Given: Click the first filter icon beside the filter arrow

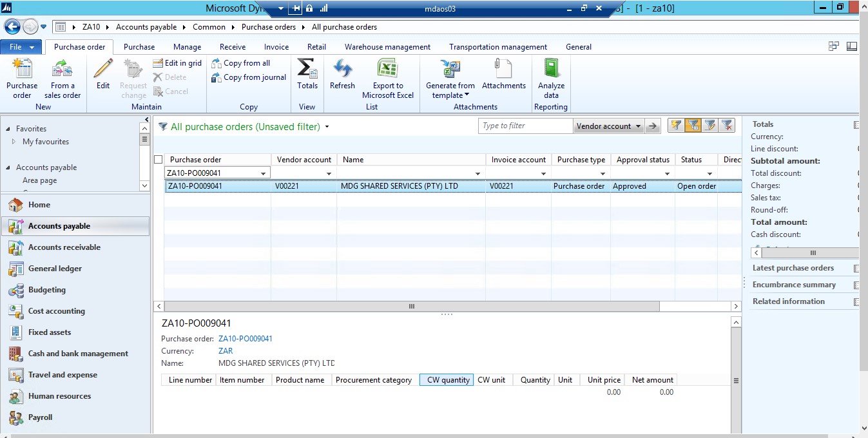Looking at the screenshot, I should point(676,126).
